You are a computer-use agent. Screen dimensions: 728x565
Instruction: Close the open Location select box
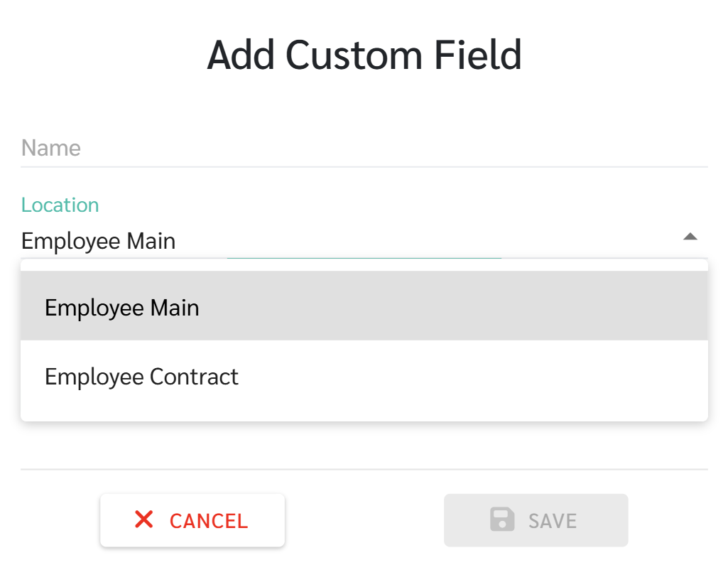(x=690, y=237)
